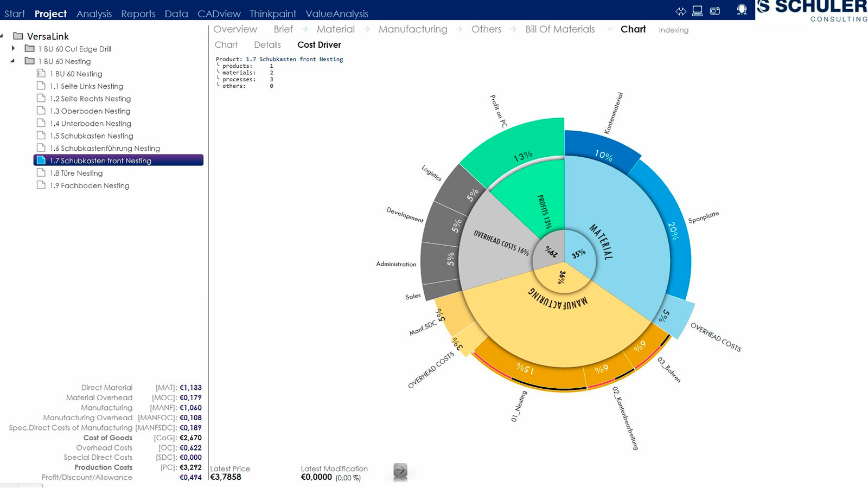Switch to the Details sub-tab

[267, 44]
